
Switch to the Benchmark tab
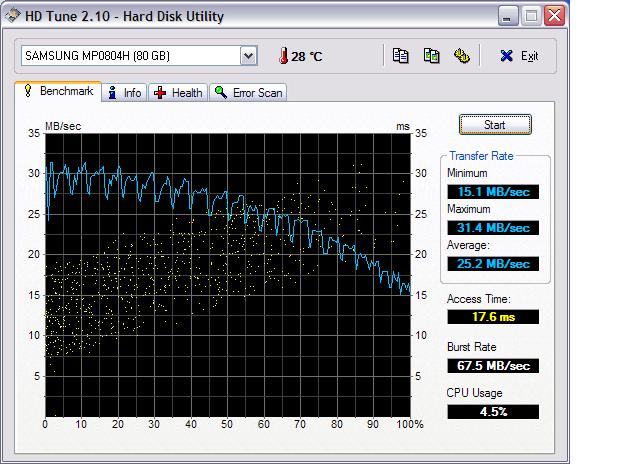pyautogui.click(x=56, y=92)
